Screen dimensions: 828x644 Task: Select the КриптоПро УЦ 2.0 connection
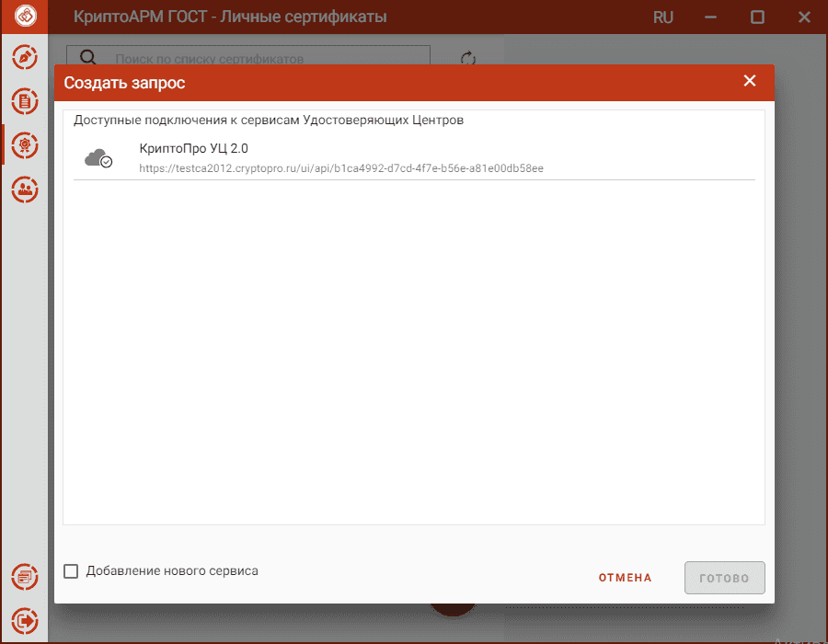414,158
